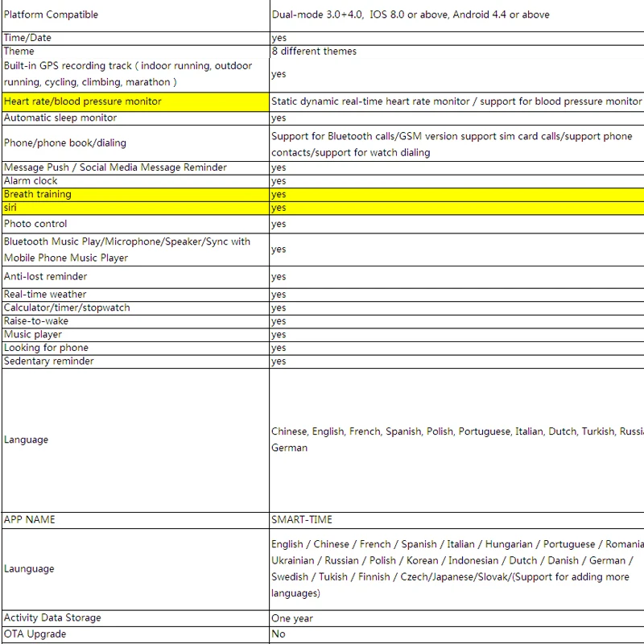Click 'yes' value for Music player row
The height and width of the screenshot is (644, 644).
[x=456, y=335]
